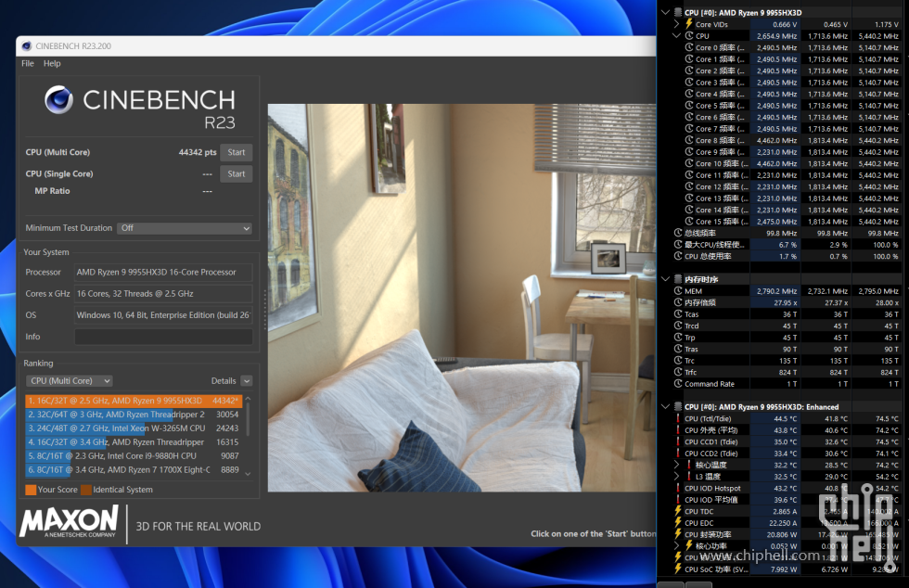Collapse the CPU Enhanced sensor group

coord(666,406)
